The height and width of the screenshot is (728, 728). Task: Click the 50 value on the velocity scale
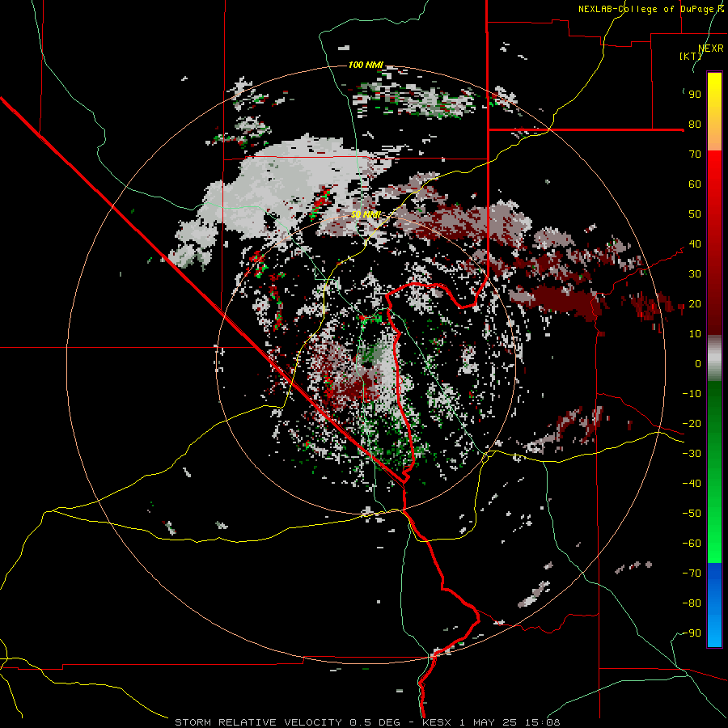point(695,214)
